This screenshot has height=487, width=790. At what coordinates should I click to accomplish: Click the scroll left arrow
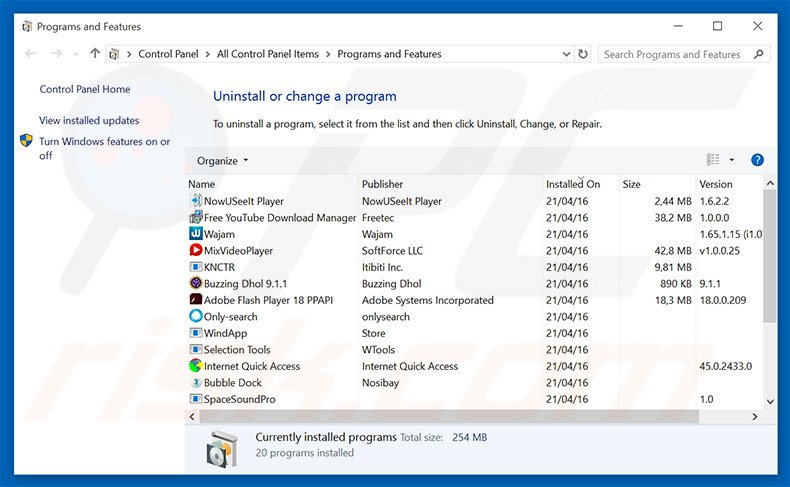click(192, 416)
